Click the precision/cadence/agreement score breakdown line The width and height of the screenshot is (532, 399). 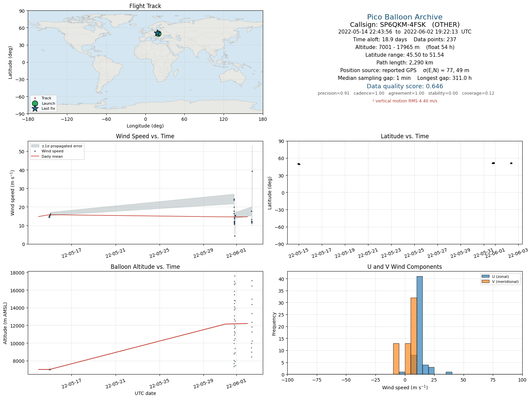pyautogui.click(x=406, y=93)
